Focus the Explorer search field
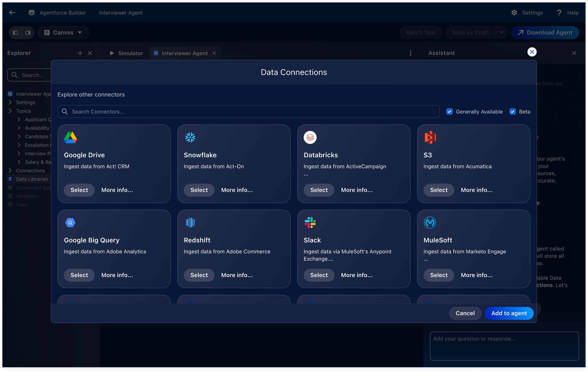This screenshot has width=588, height=372. click(29, 75)
